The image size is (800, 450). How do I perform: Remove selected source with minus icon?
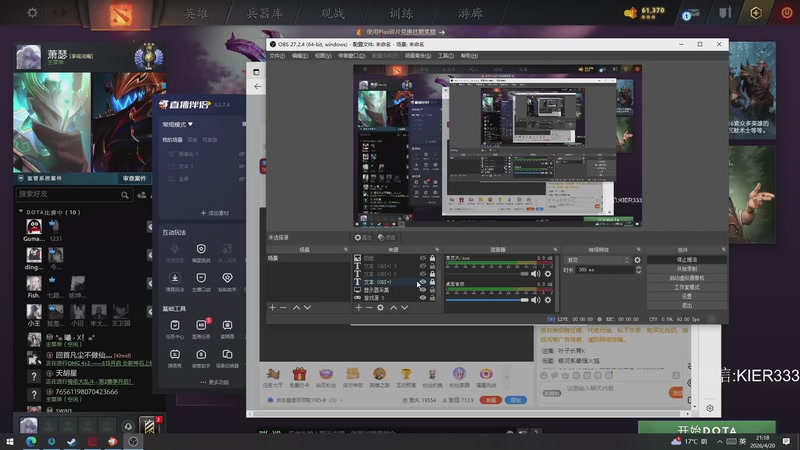tap(369, 308)
